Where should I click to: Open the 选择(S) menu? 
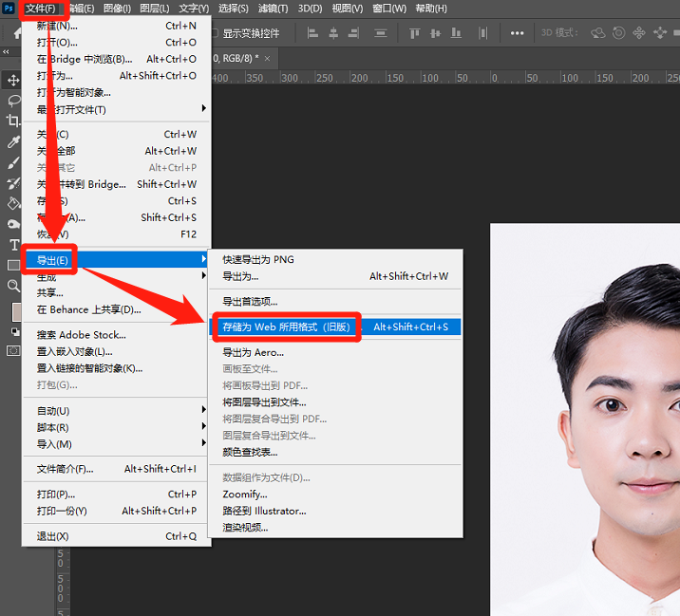click(234, 9)
